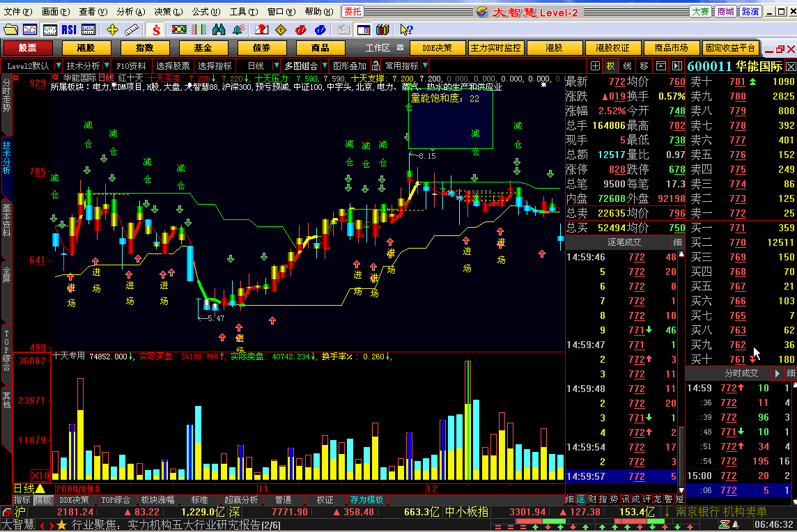Click the 股票 button
This screenshot has width=797, height=532.
28,48
